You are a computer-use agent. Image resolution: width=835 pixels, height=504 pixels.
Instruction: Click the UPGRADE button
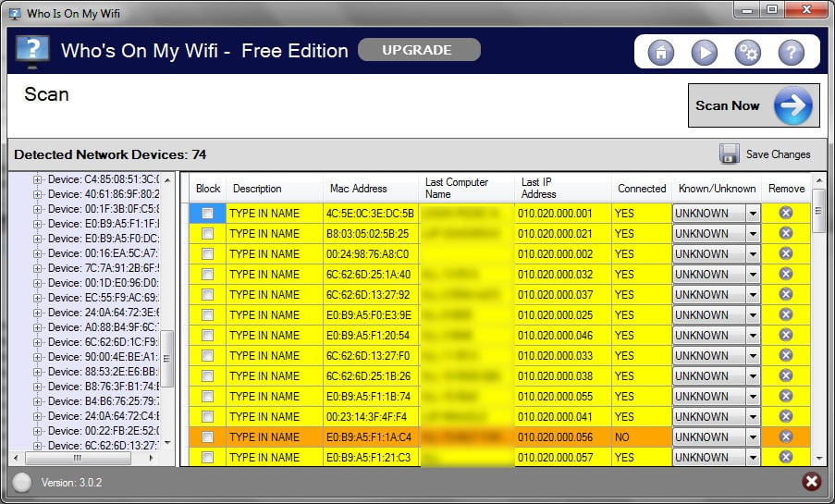(x=418, y=50)
